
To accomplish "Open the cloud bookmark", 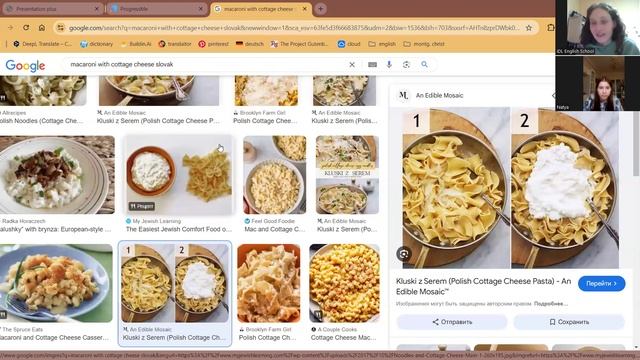I will [349, 44].
